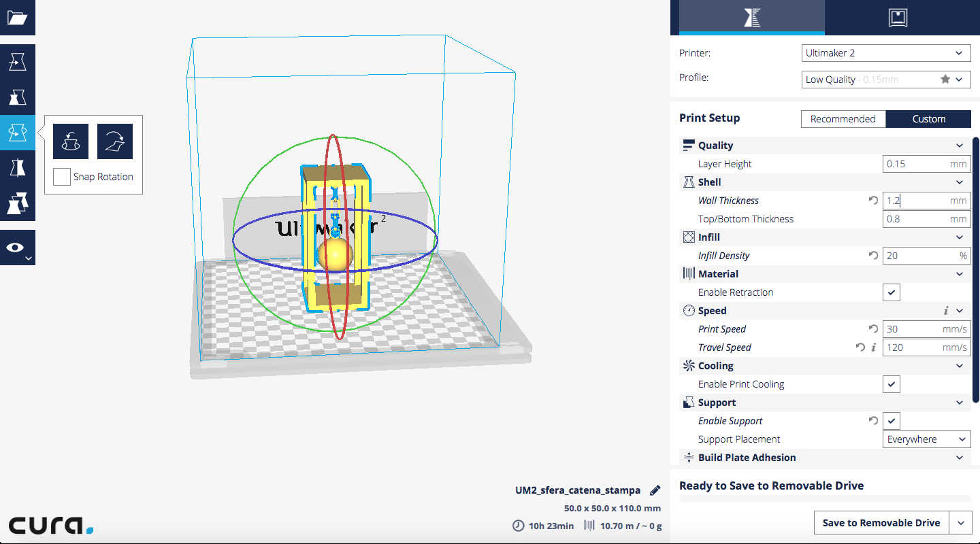Click the Layer Height input field

pos(926,164)
